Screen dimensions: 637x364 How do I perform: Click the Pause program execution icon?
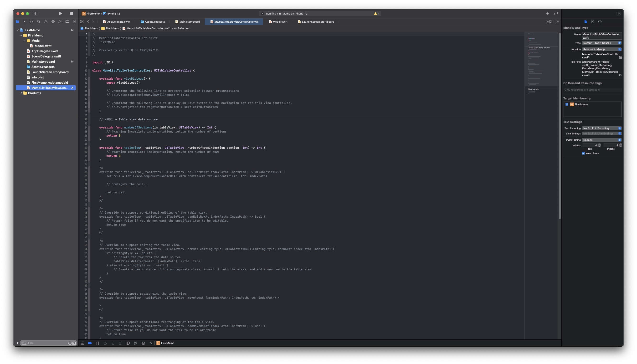(x=98, y=343)
